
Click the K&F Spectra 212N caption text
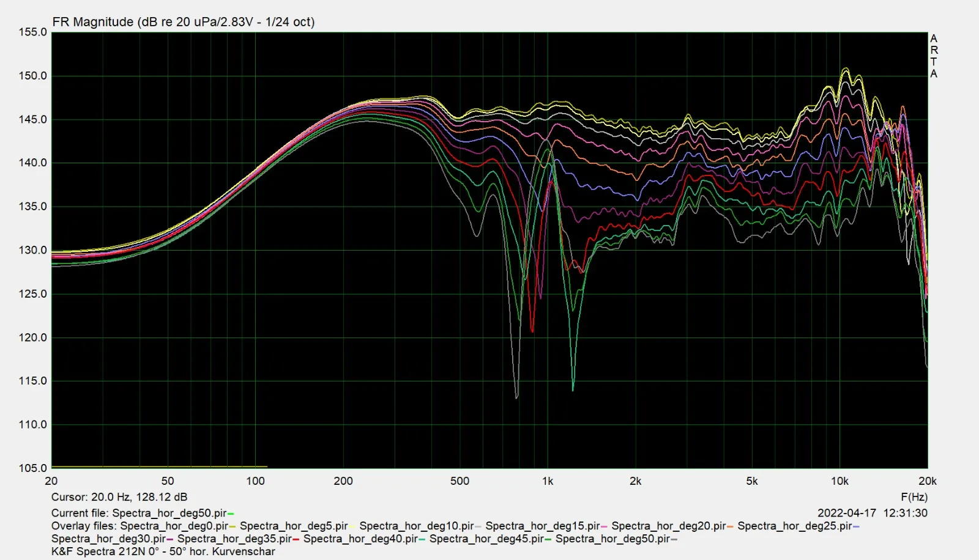coord(163,551)
